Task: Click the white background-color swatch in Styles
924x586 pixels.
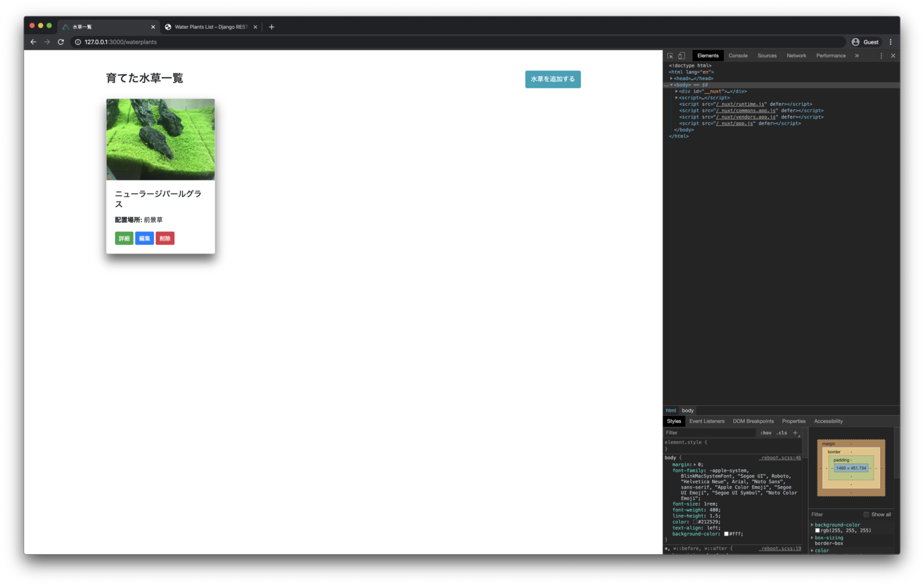Action: click(x=727, y=534)
